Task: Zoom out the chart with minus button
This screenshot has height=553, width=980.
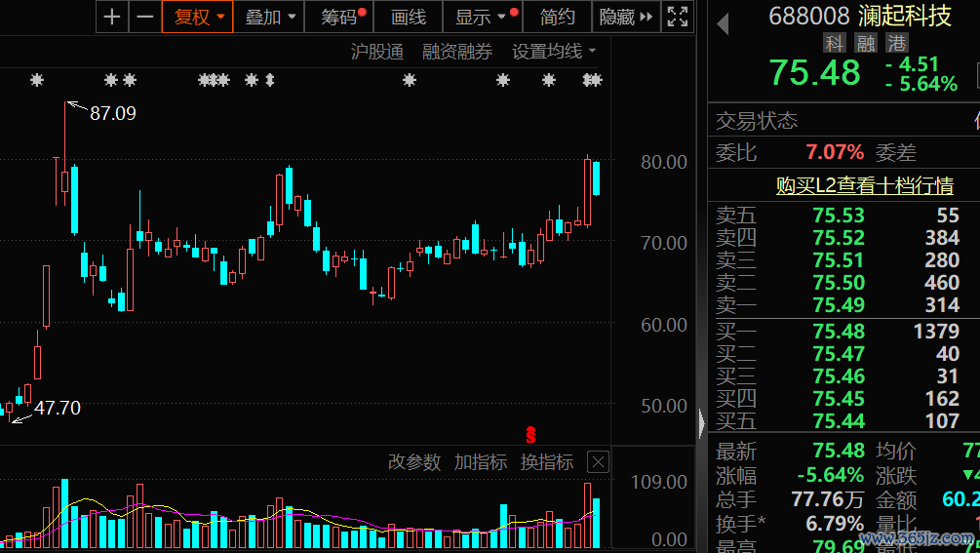Action: click(145, 17)
